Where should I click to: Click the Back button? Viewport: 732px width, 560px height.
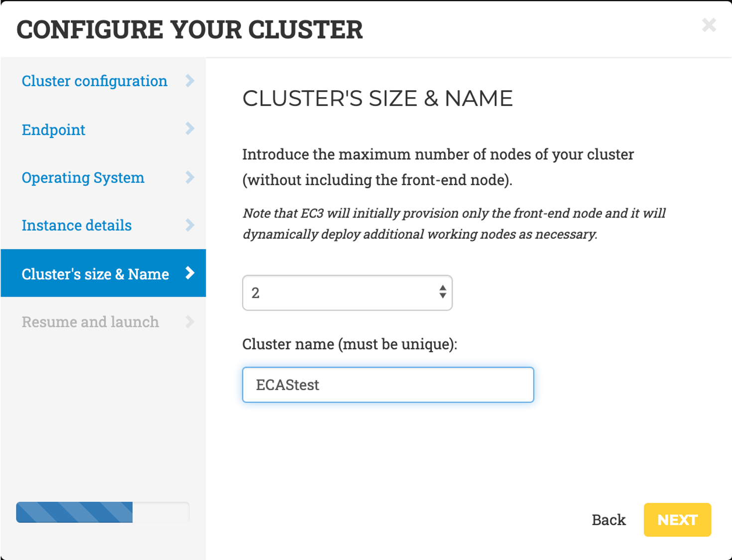(x=609, y=519)
